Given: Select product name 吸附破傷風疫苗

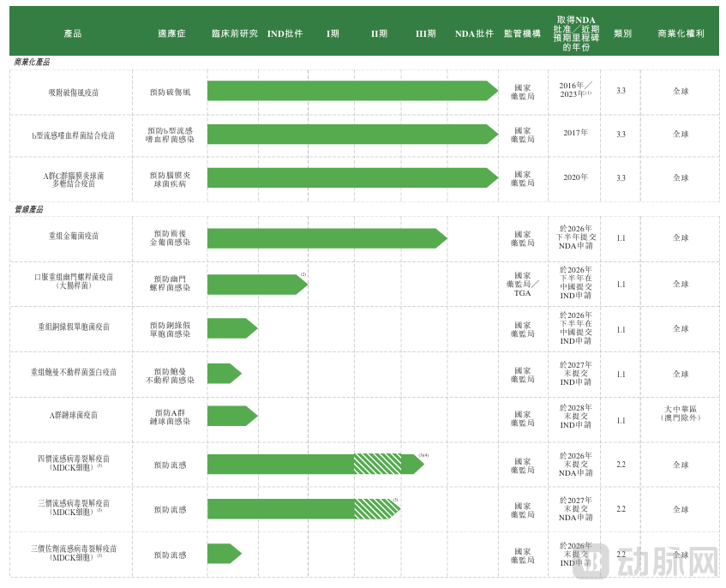Looking at the screenshot, I should pos(74,93).
